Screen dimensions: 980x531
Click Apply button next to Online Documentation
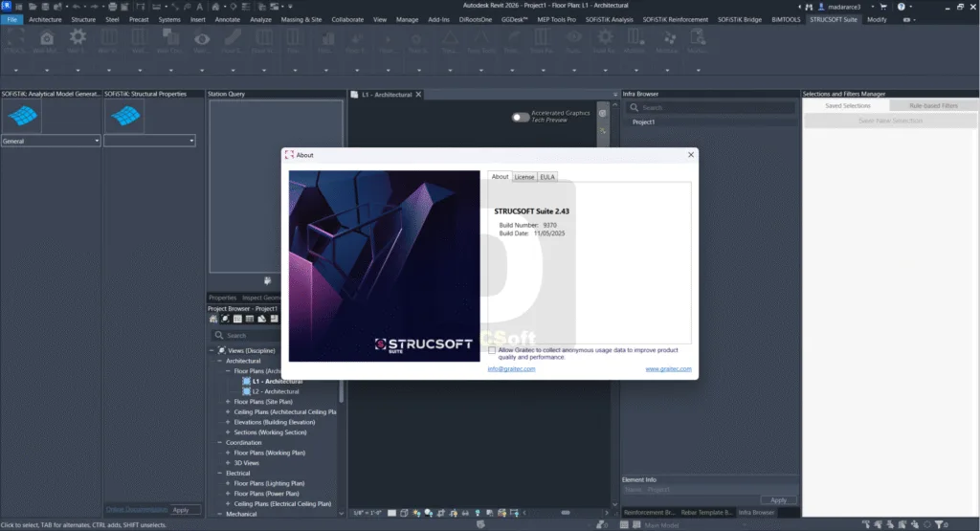pyautogui.click(x=181, y=510)
